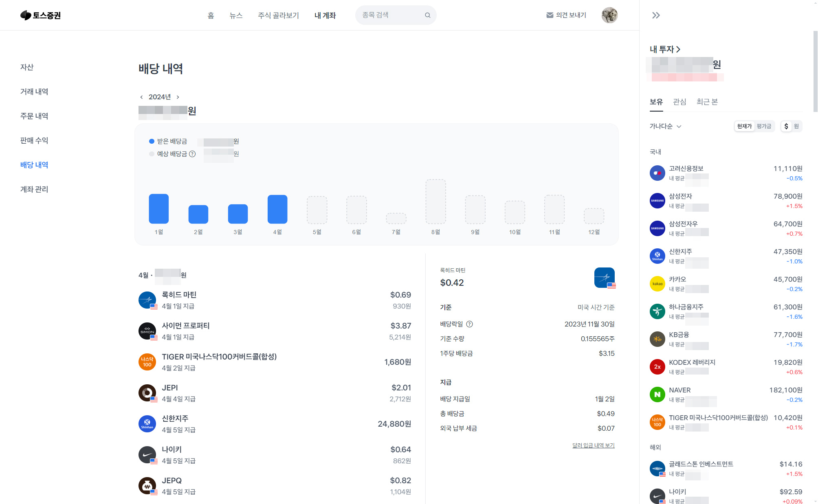Go to previous year before 2024년
Screen dimensions: 818x504
pos(141,97)
